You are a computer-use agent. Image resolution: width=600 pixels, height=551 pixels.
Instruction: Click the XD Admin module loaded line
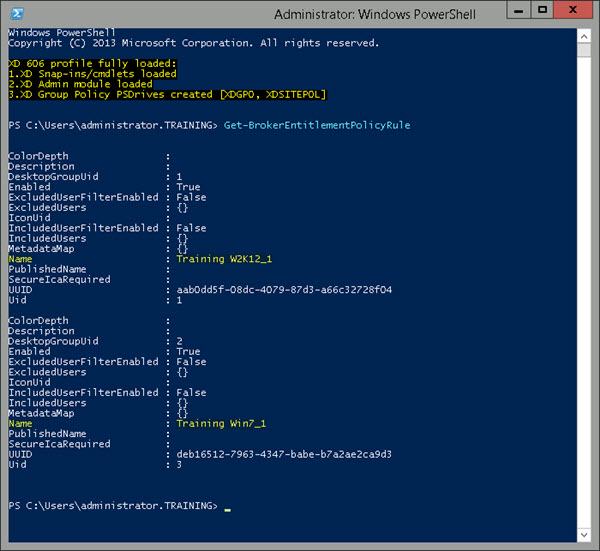pyautogui.click(x=81, y=84)
